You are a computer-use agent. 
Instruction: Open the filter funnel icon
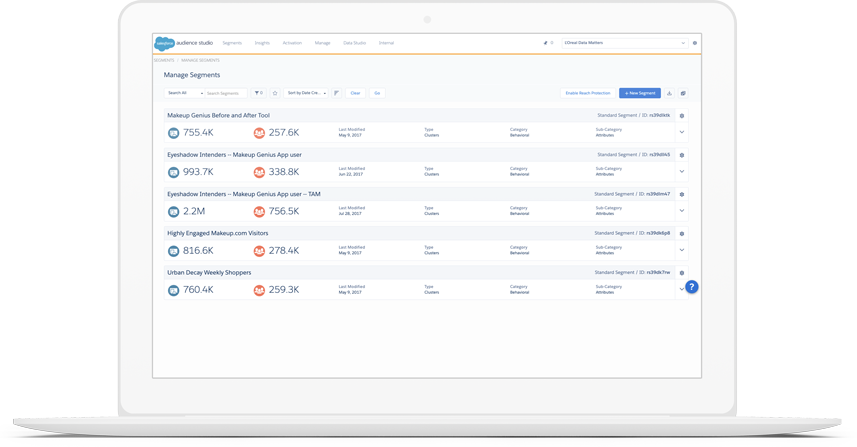258,93
